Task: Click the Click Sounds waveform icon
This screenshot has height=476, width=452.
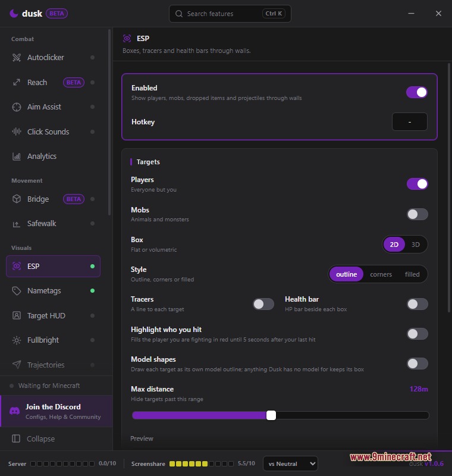Action: pos(17,131)
